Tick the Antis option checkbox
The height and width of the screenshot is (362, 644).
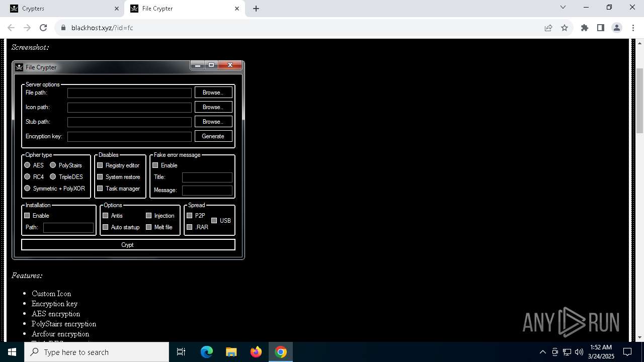pos(106,215)
